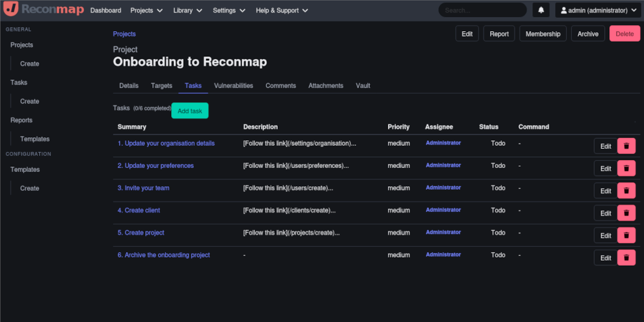This screenshot has width=644, height=322.
Task: Delete the 'Create project' task
Action: [626, 235]
